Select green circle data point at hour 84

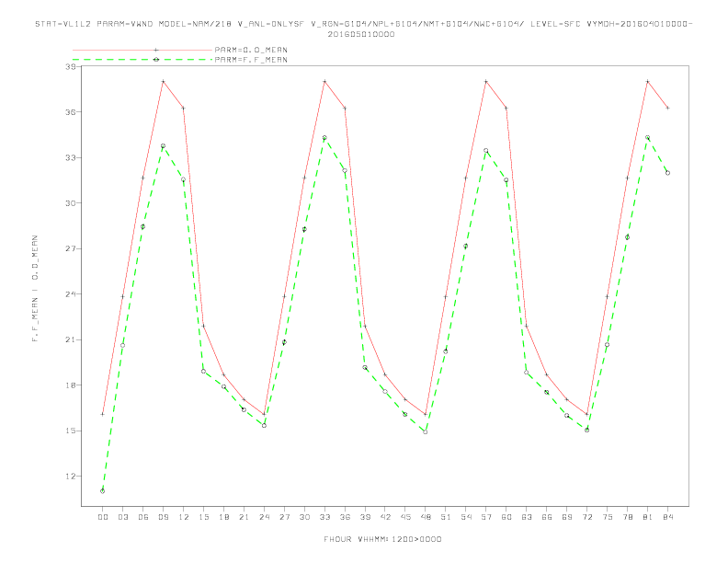[667, 173]
